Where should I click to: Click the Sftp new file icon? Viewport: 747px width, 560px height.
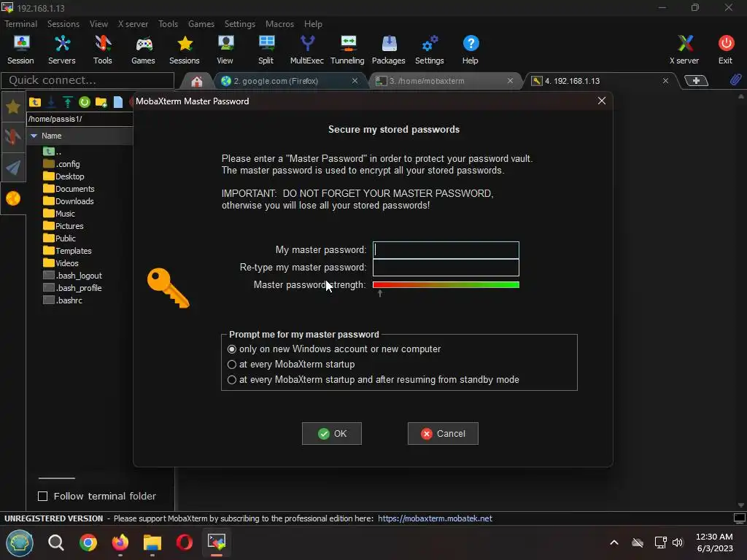point(117,102)
